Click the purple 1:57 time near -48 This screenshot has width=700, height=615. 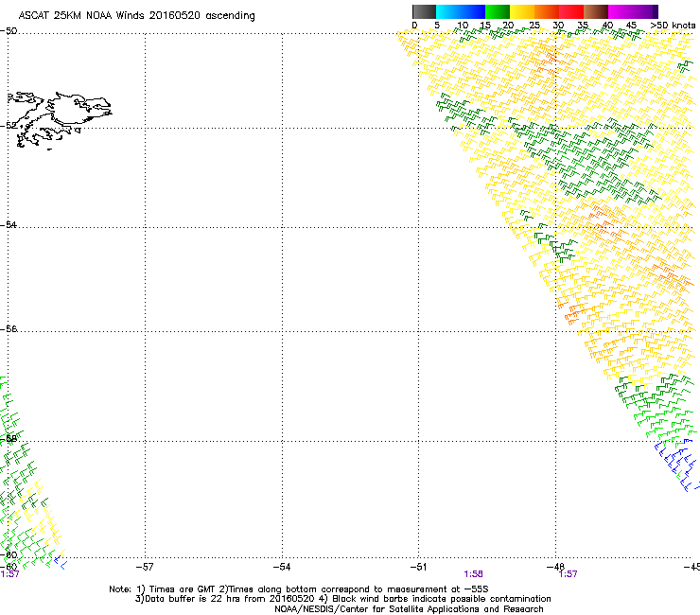click(568, 574)
